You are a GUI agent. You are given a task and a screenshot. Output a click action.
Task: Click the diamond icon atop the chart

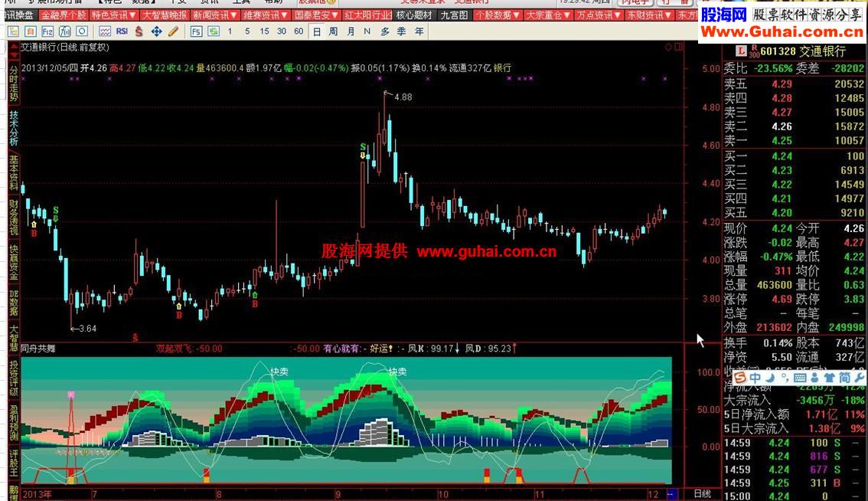(668, 47)
